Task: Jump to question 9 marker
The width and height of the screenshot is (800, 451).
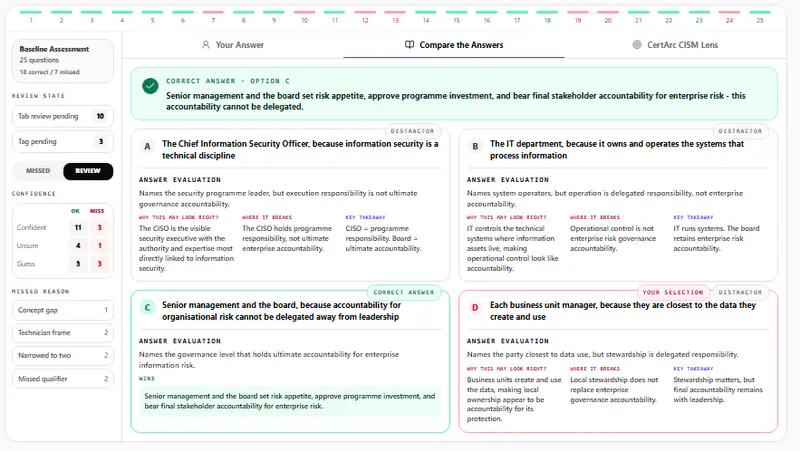Action: pyautogui.click(x=274, y=16)
